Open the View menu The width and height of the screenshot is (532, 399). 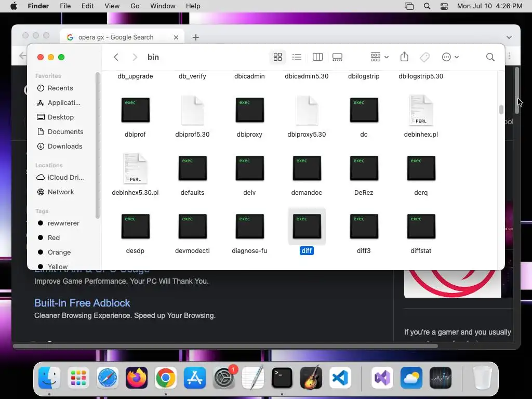112,6
